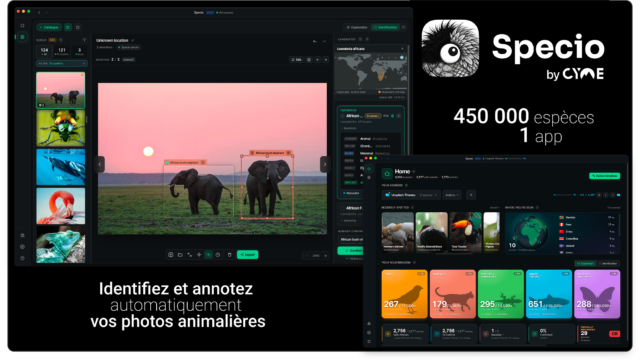Open the orange bird card showing 267
The height and width of the screenshot is (360, 640).
(404, 294)
